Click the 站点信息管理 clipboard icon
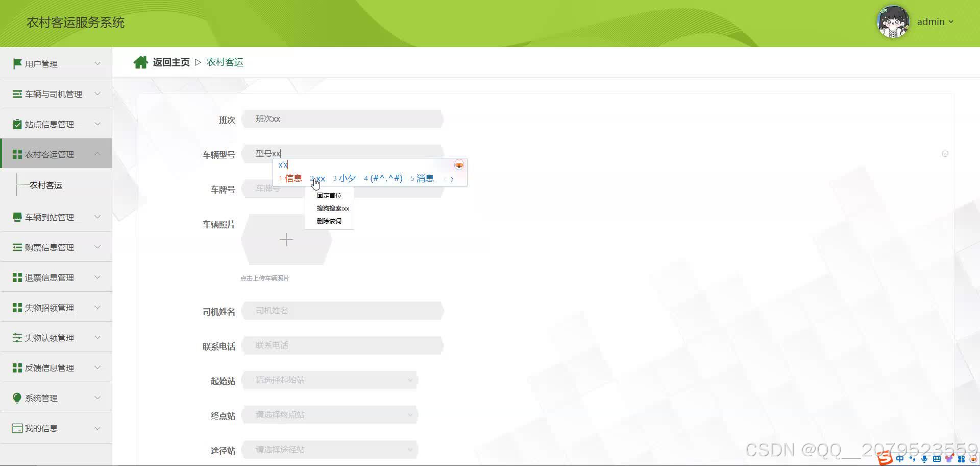Image resolution: width=980 pixels, height=466 pixels. pos(17,124)
